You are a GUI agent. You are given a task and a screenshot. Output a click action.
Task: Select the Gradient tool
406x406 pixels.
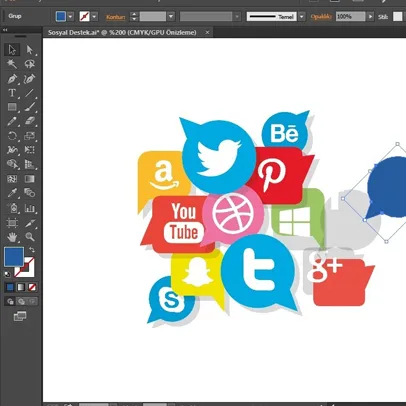click(30, 179)
